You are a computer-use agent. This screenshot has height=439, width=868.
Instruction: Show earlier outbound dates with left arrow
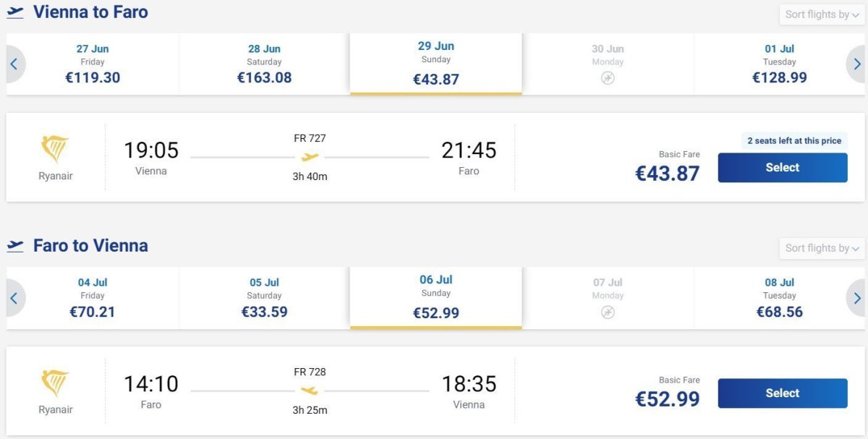pyautogui.click(x=14, y=64)
